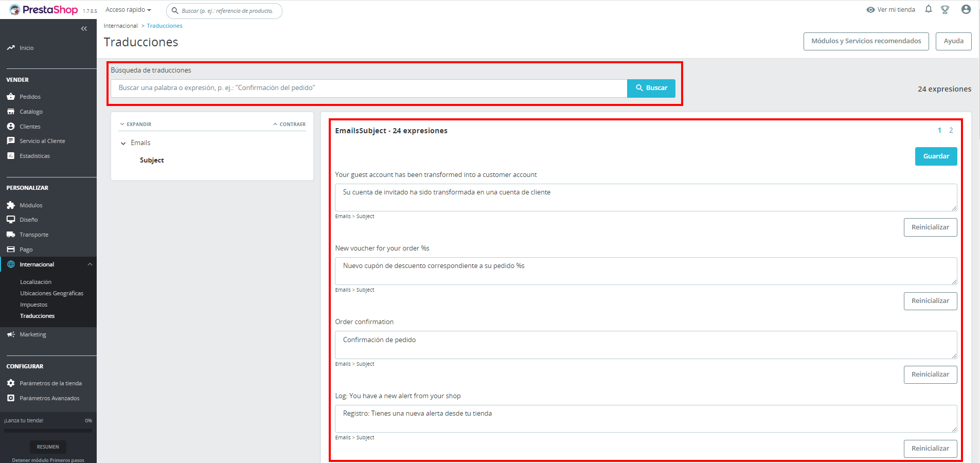Edit the Registro nueva alerta textarea
980x463 pixels.
click(646, 419)
